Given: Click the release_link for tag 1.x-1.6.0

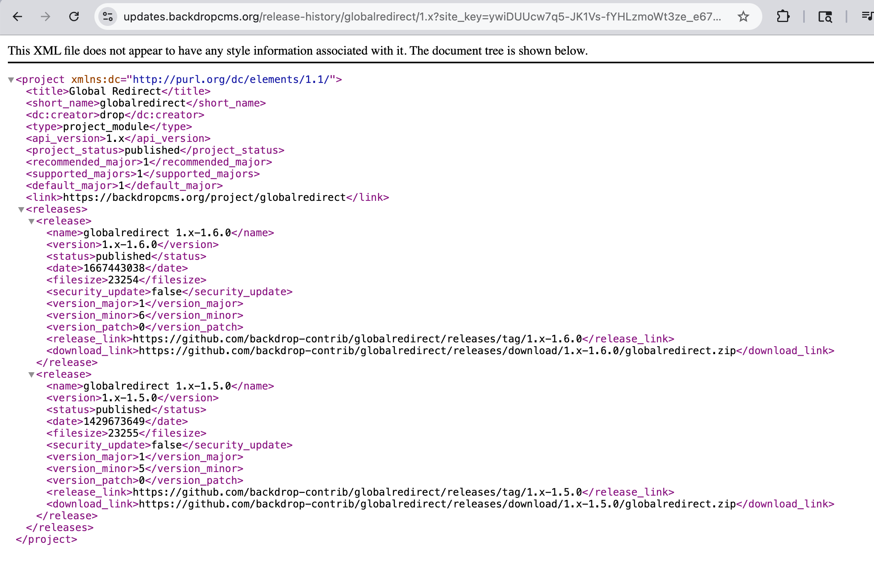Looking at the screenshot, I should [357, 339].
